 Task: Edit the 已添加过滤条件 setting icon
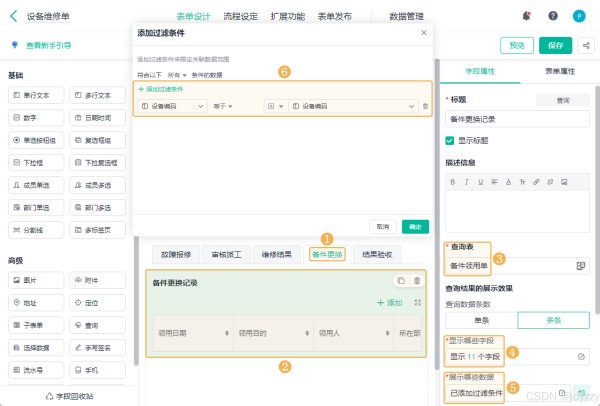(562, 393)
